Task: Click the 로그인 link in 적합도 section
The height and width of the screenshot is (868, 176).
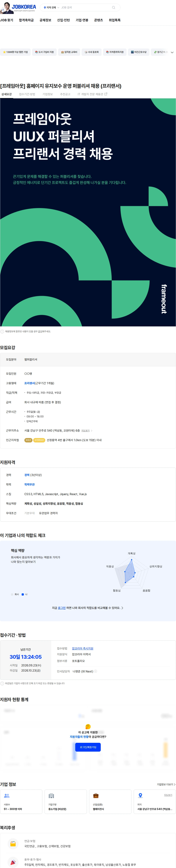Action: pos(62,608)
